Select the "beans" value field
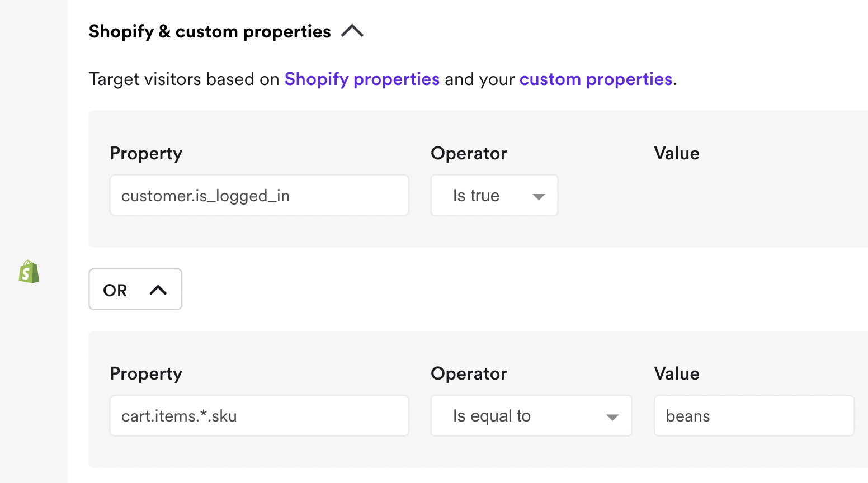868x483 pixels. click(754, 416)
